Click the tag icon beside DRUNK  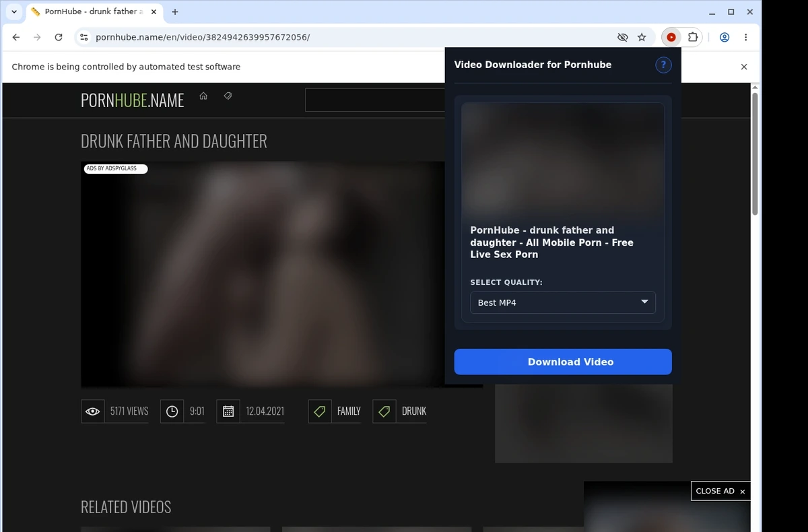(384, 411)
